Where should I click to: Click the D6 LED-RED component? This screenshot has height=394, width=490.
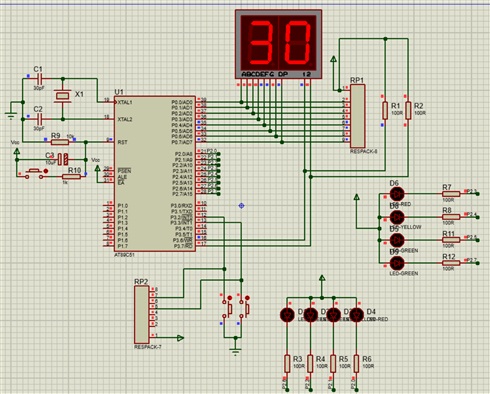tap(397, 194)
